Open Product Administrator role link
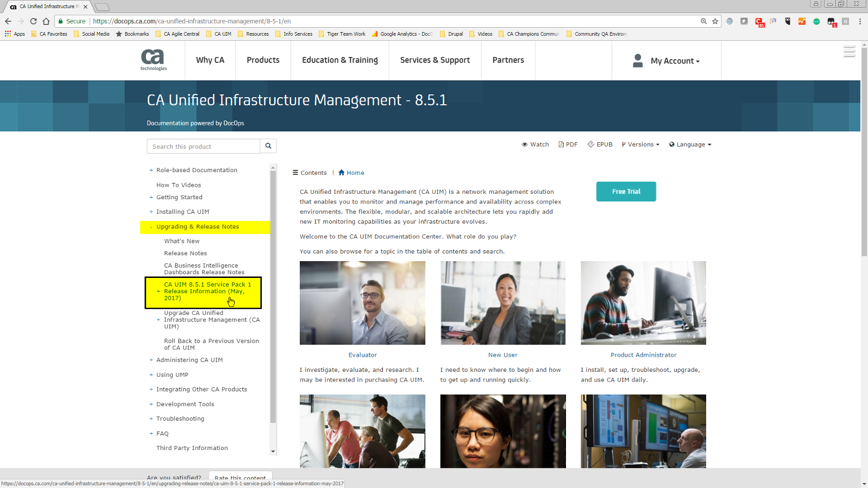The height and width of the screenshot is (488, 868). click(x=644, y=355)
